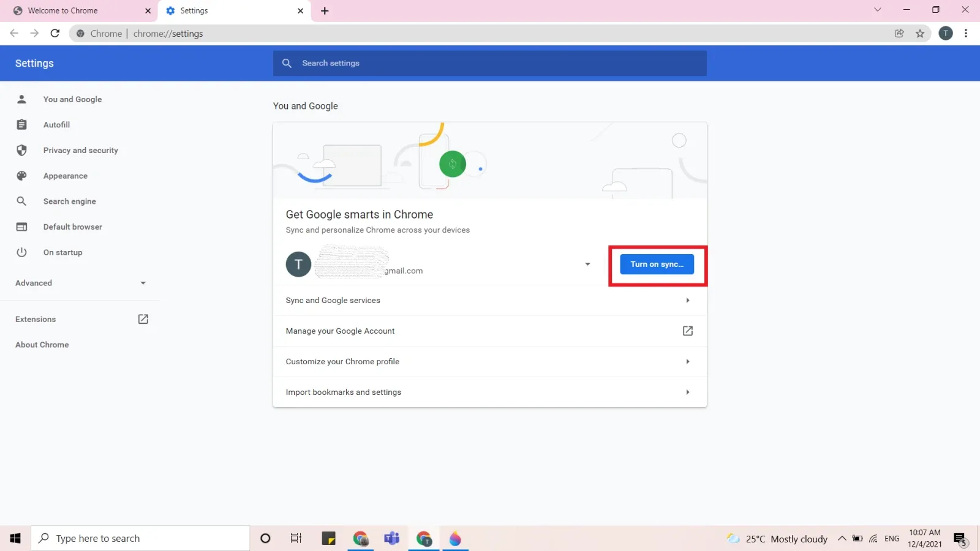Screen dimensions: 980x551
Task: Open Cortana circle icon on taskbar
Action: 265,538
